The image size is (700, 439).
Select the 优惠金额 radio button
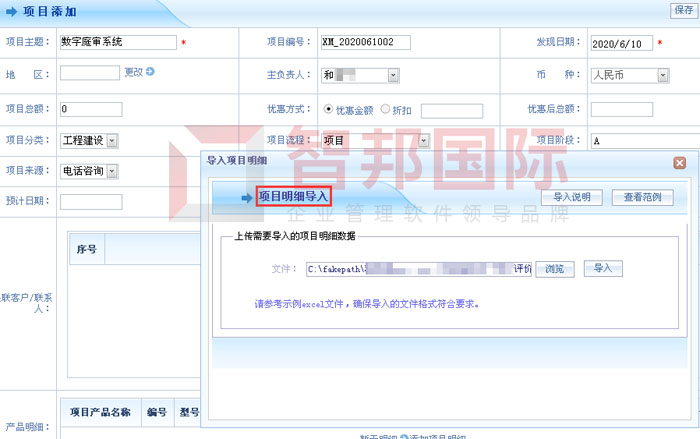(x=329, y=109)
